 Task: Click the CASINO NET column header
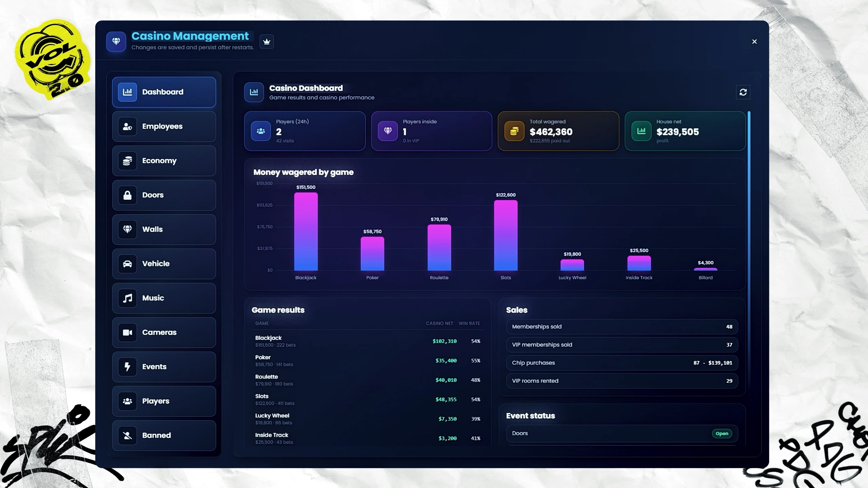click(x=439, y=323)
